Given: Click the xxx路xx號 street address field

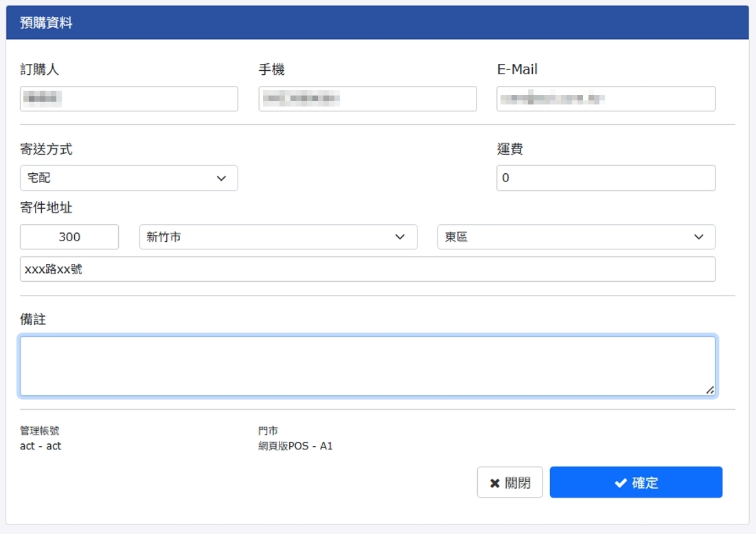Looking at the screenshot, I should [367, 268].
